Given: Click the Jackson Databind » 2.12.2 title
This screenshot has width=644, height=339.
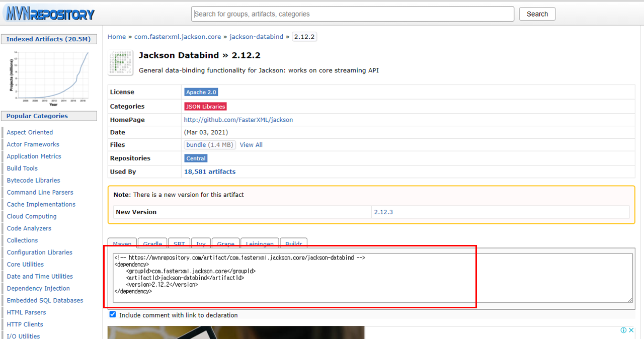Looking at the screenshot, I should pos(199,55).
